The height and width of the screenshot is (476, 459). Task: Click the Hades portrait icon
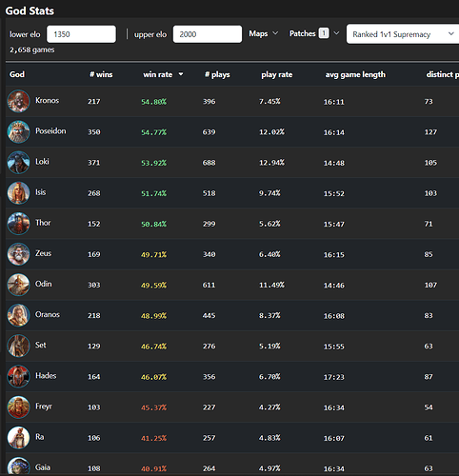pos(18,376)
